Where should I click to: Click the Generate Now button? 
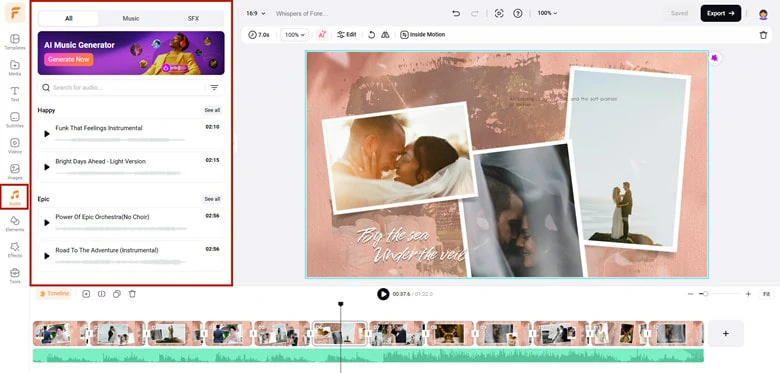tap(69, 60)
